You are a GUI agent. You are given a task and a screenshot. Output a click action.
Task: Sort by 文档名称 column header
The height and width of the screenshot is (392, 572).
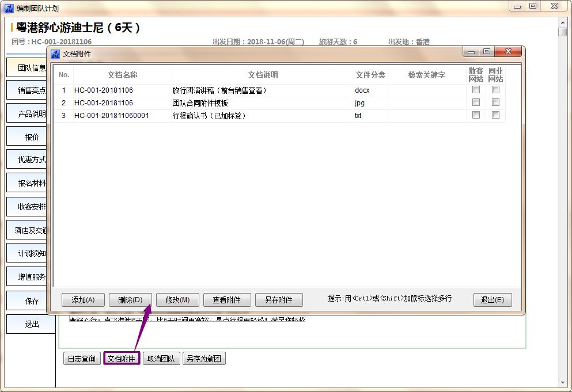[122, 75]
